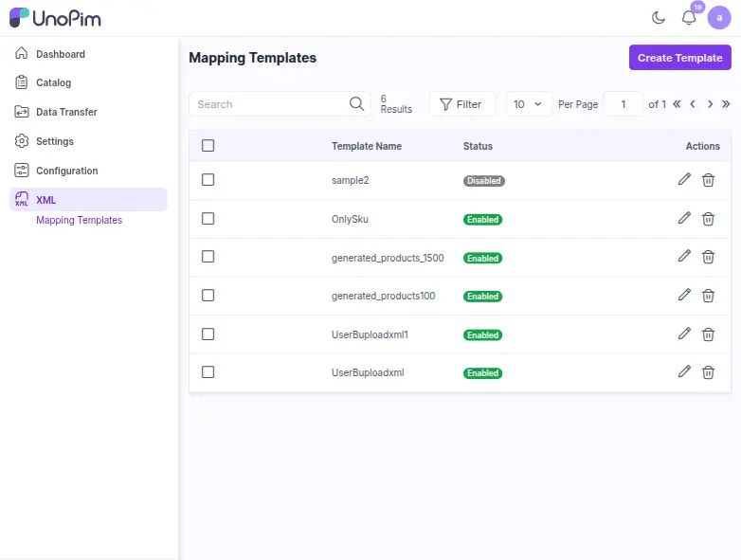Tick the generated_products100 checkbox
Viewport: 741px width, 560px height.
click(208, 296)
